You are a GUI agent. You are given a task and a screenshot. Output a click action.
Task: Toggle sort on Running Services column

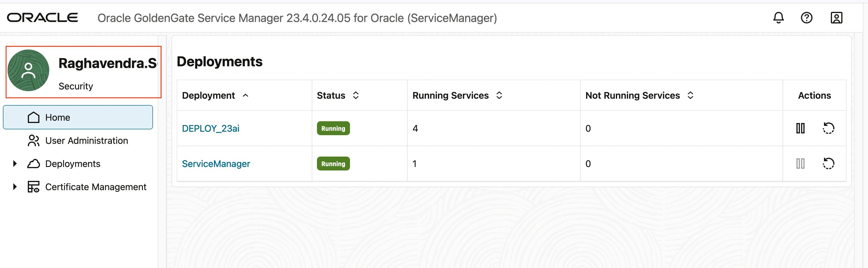pyautogui.click(x=499, y=96)
